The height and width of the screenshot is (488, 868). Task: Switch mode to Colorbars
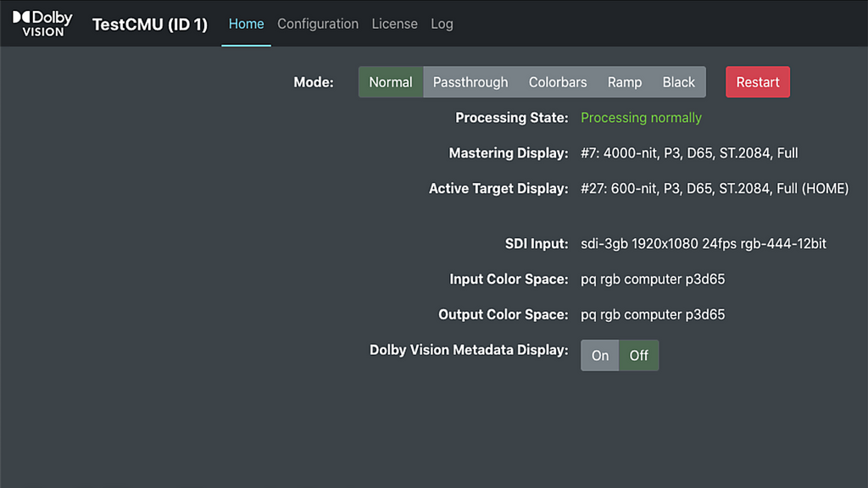558,82
